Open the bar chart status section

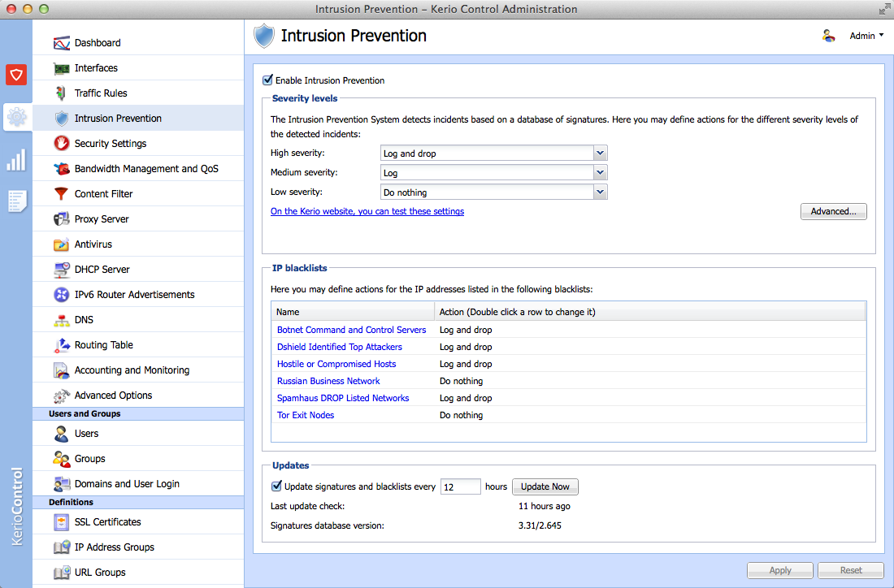coord(16,160)
